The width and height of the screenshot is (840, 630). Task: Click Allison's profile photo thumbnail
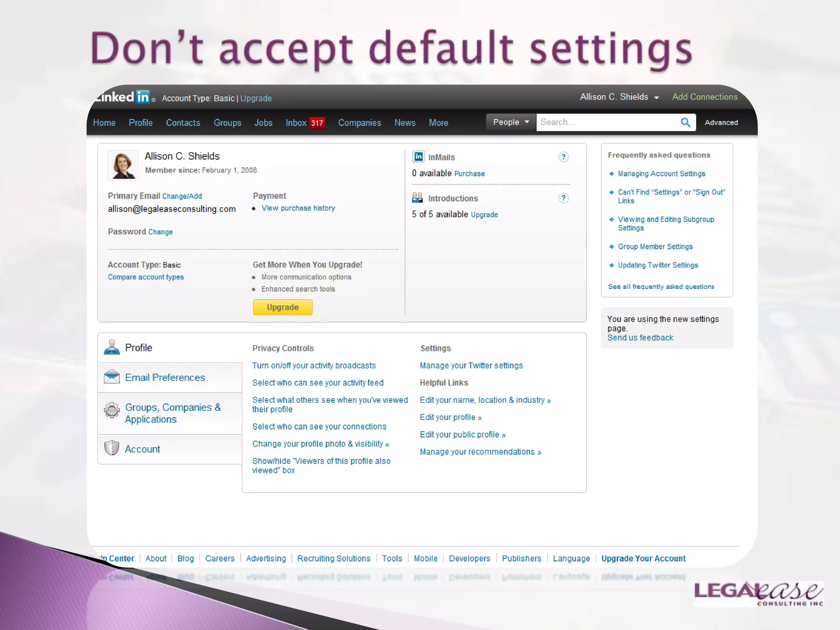(x=123, y=165)
